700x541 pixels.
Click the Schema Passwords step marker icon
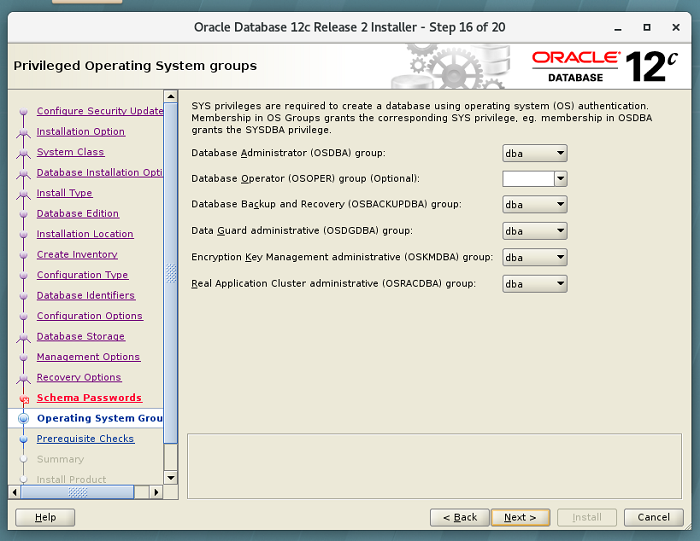pos(24,399)
